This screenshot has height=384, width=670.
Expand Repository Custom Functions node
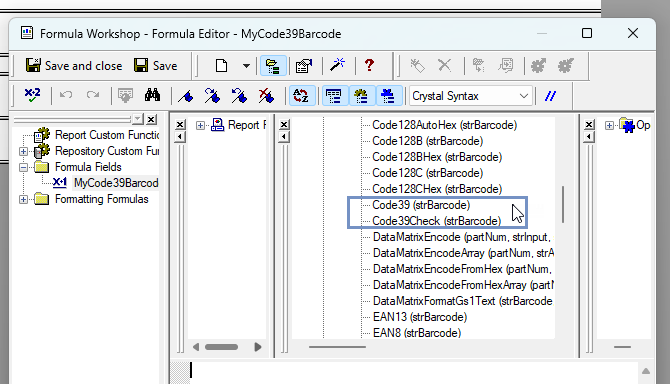point(24,151)
